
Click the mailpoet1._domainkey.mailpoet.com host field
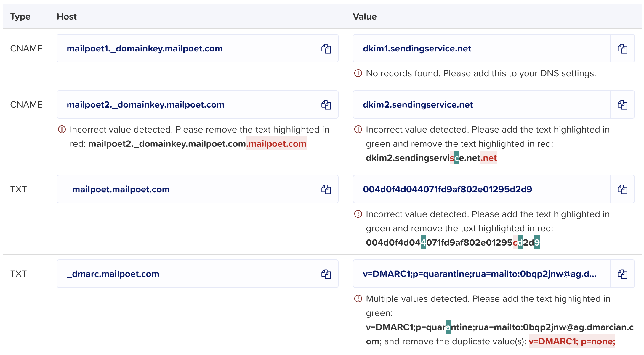point(185,49)
